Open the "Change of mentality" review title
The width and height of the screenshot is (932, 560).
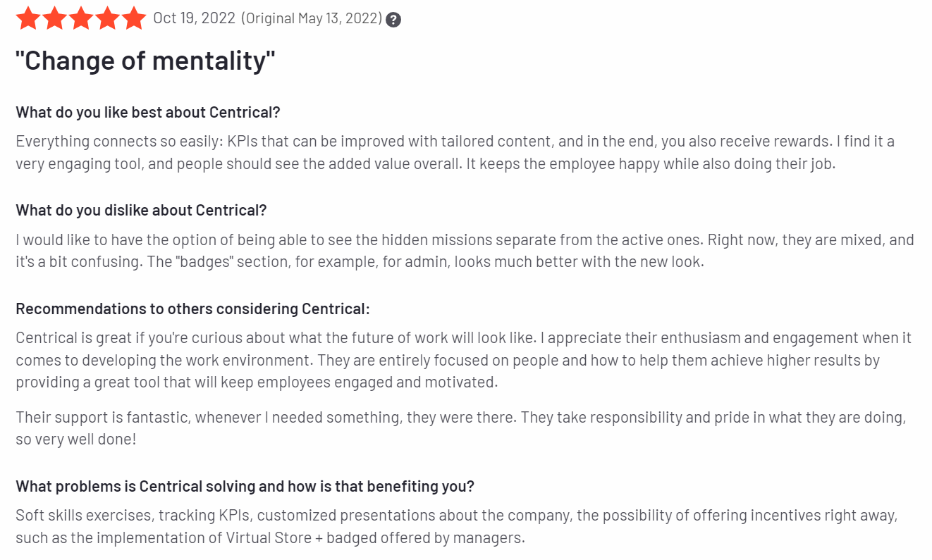coord(145,61)
